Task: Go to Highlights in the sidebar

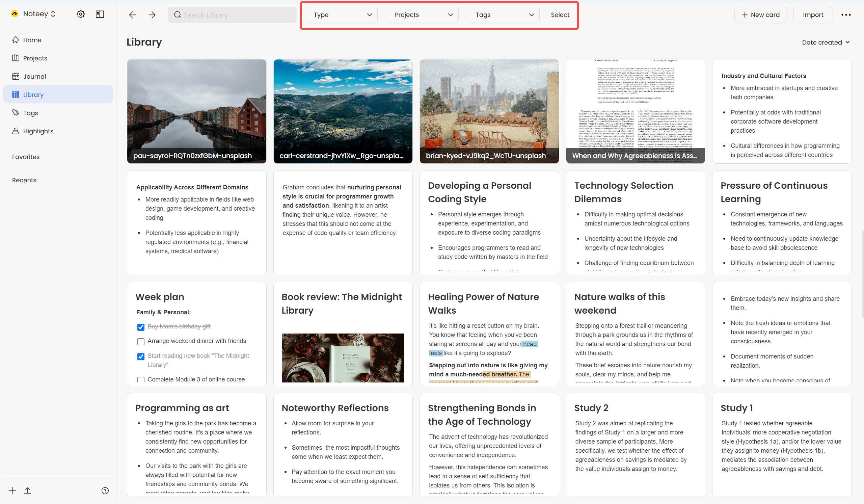Action: click(38, 131)
